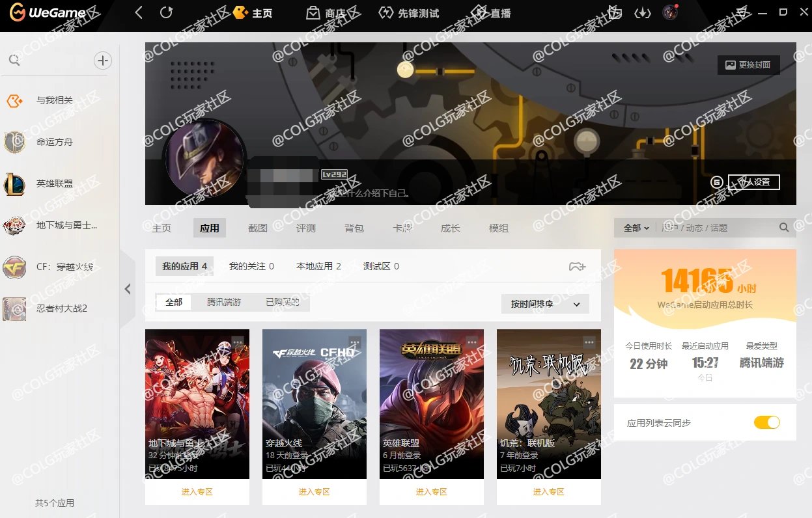Viewport: 812px width, 518px height.
Task: Click the gamepad add-game icon
Action: point(577,266)
